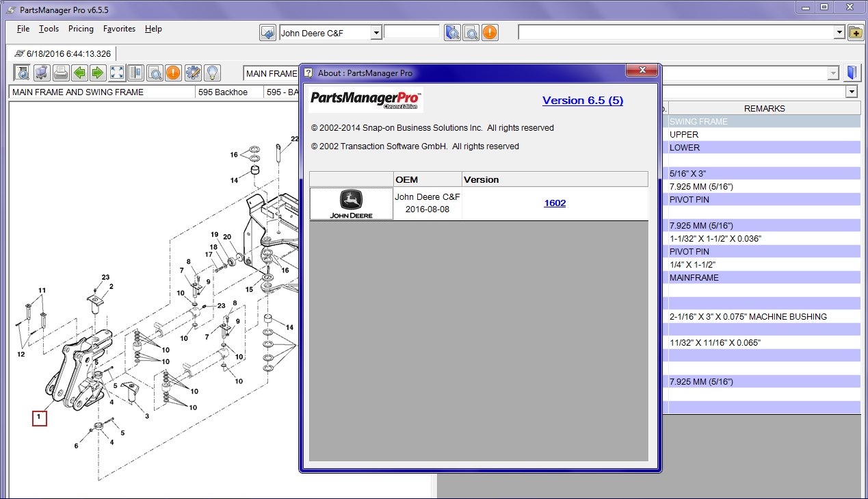Click callout 6 at bottom of diagram
This screenshot has height=499, width=868.
(77, 446)
